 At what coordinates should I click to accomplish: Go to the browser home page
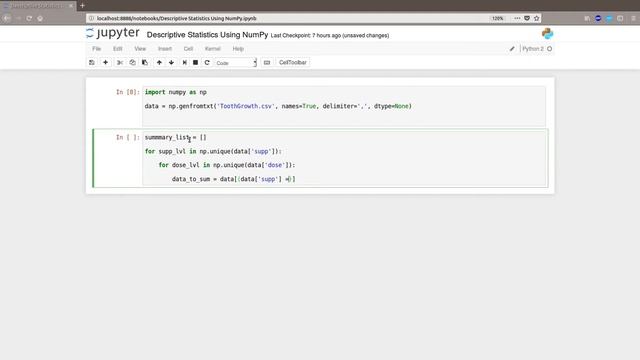[x=40, y=18]
